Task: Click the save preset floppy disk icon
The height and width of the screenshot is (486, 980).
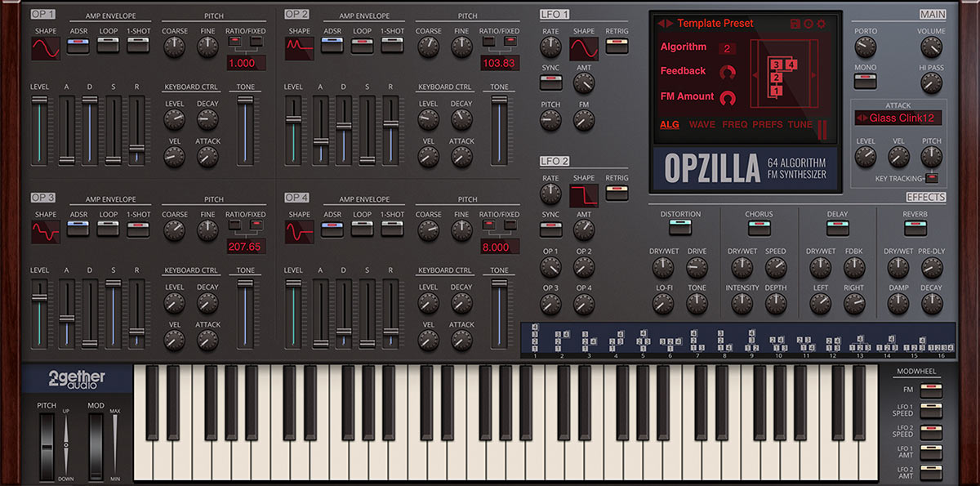Action: (795, 24)
